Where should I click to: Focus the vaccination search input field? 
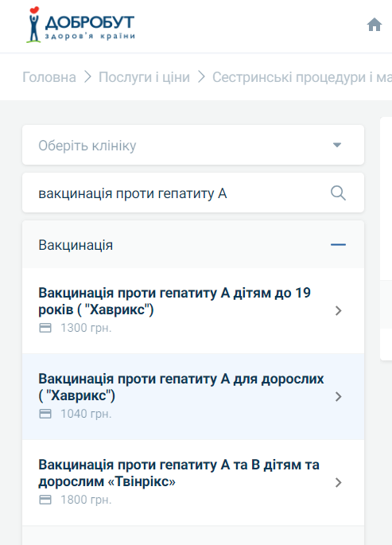(x=193, y=193)
